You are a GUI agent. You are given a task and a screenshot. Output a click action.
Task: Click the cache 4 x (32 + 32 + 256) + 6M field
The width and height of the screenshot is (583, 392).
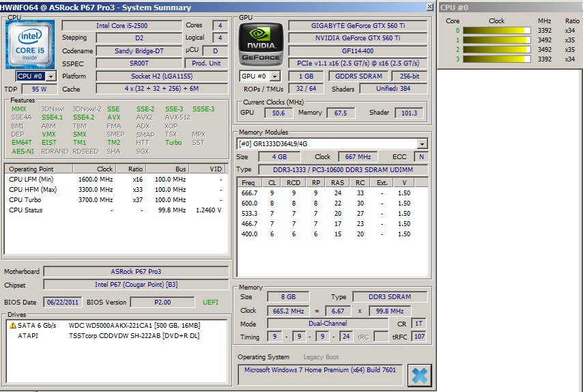pyautogui.click(x=162, y=89)
